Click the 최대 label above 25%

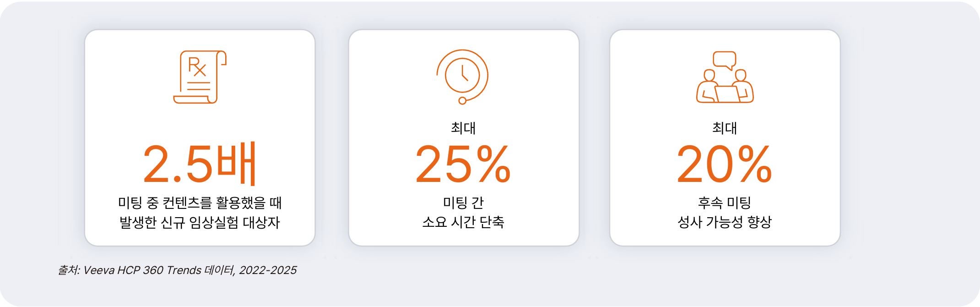click(x=463, y=128)
